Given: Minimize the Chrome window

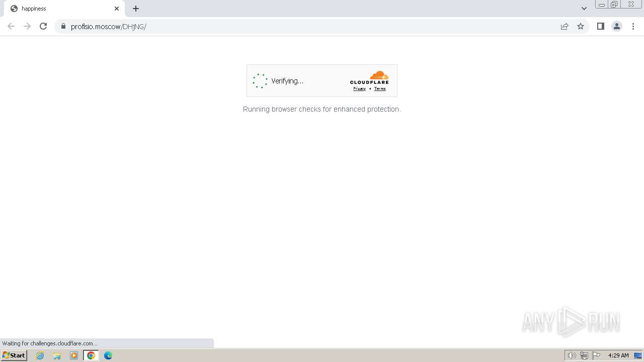Looking at the screenshot, I should (x=601, y=4).
